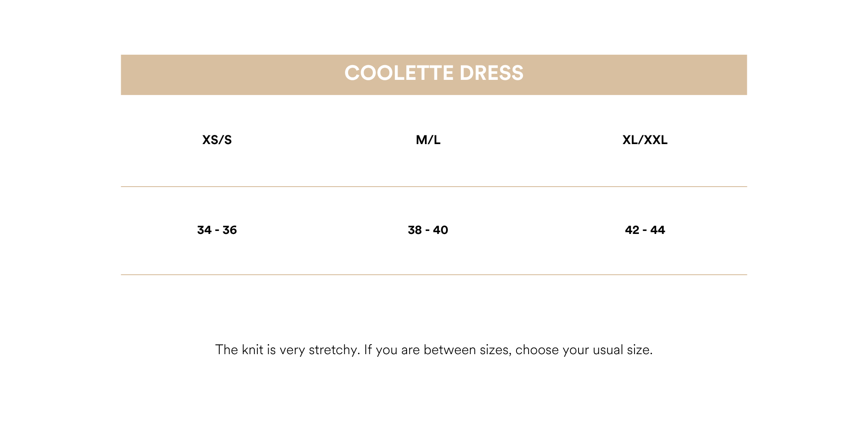
Task: Click the word DRESS in banner
Action: (492, 73)
